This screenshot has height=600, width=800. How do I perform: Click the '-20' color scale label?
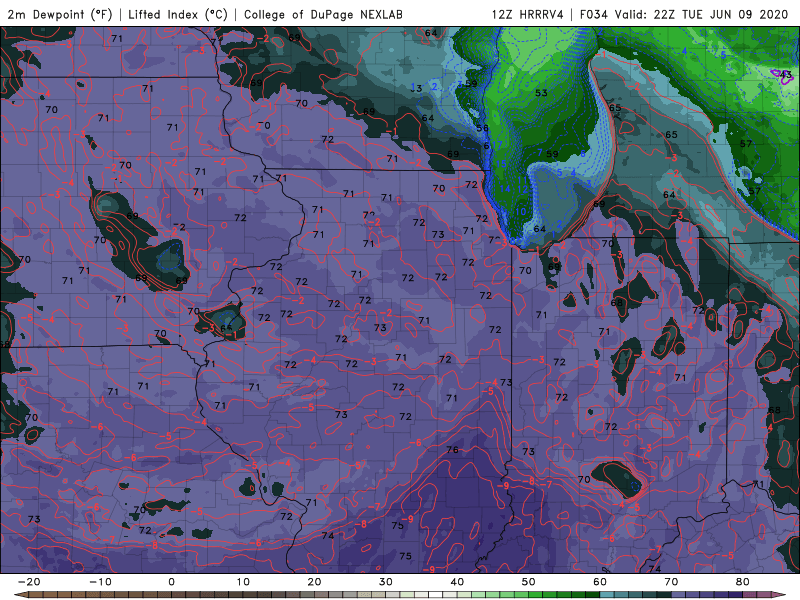(29, 582)
